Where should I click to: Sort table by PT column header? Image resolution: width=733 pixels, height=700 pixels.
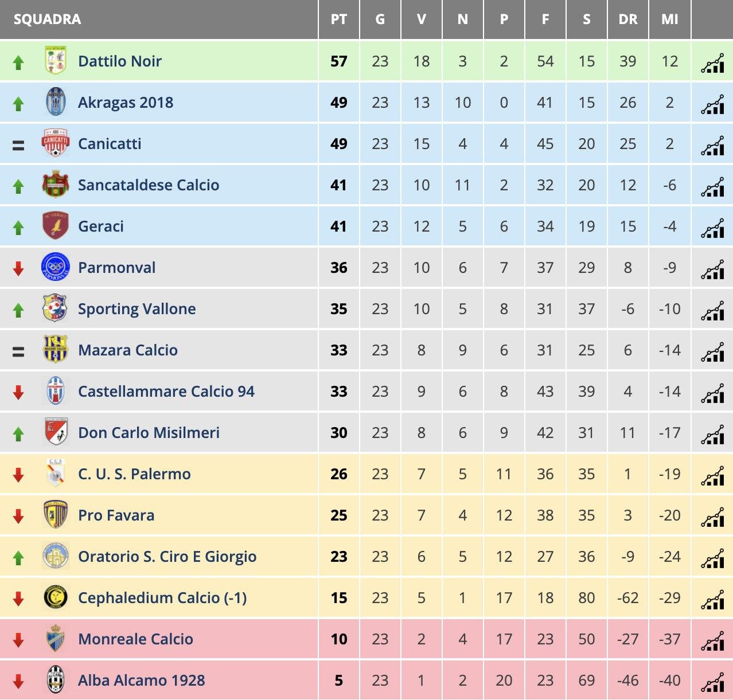pos(339,19)
